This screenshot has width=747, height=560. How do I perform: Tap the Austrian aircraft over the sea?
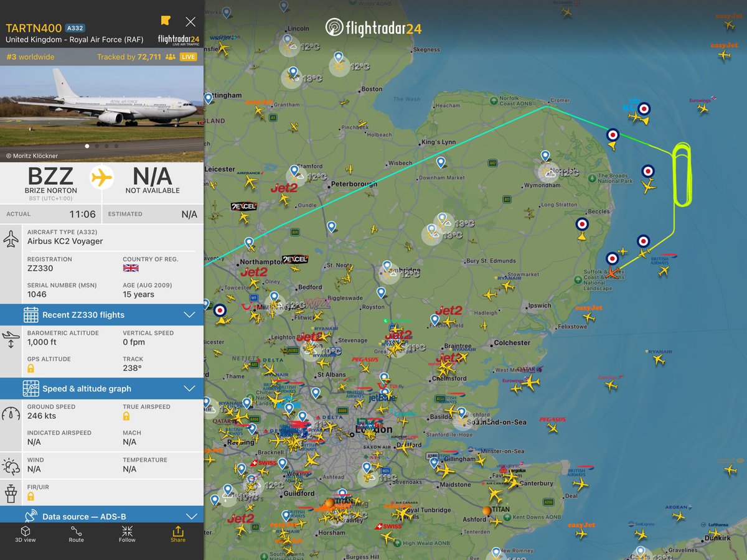point(611,385)
